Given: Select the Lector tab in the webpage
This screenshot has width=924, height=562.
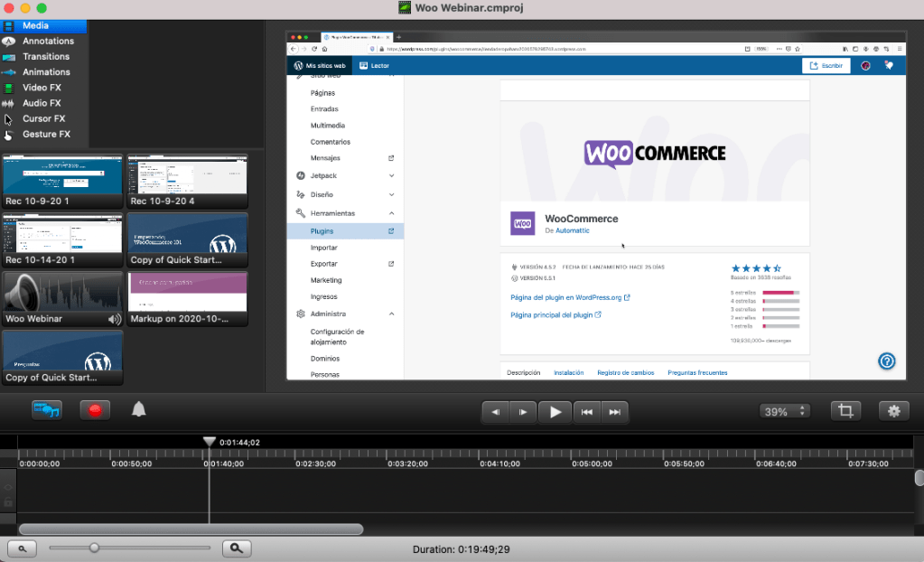Looking at the screenshot, I should pos(374,65).
